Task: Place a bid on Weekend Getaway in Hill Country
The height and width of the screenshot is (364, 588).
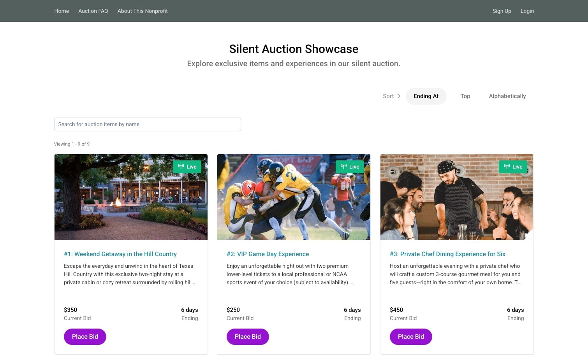Action: point(85,336)
